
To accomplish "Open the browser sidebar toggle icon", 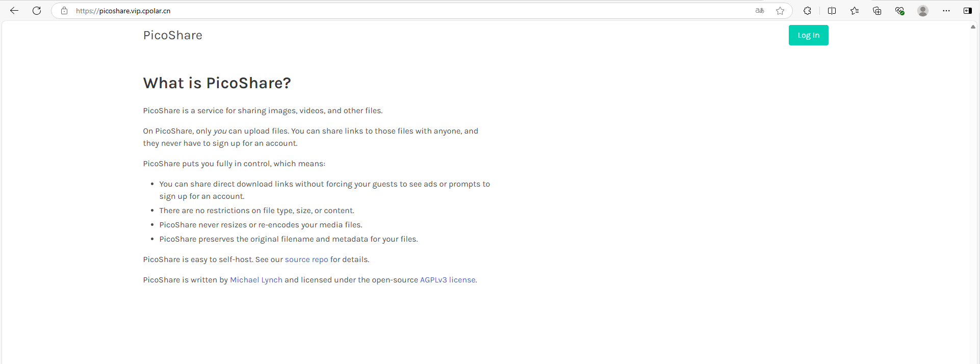I will [968, 11].
